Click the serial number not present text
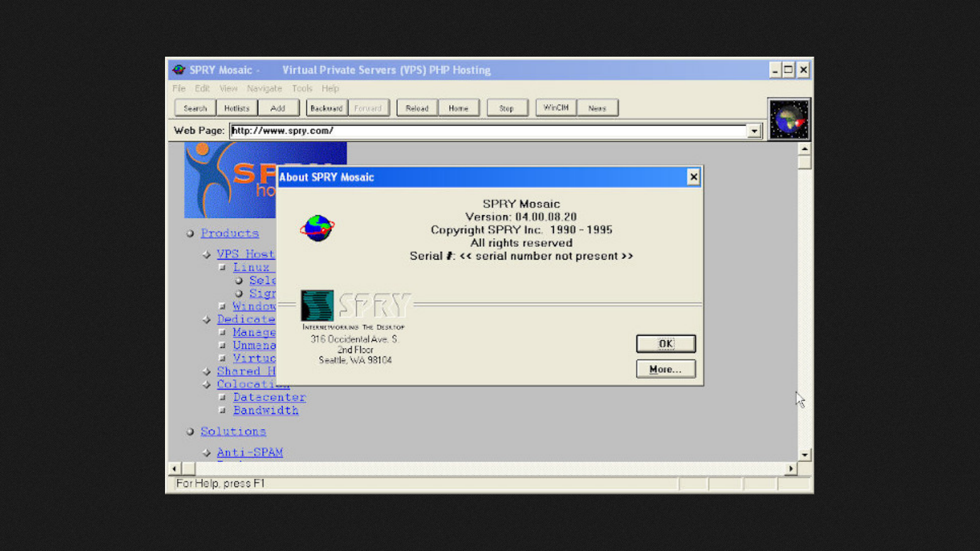 (x=547, y=256)
